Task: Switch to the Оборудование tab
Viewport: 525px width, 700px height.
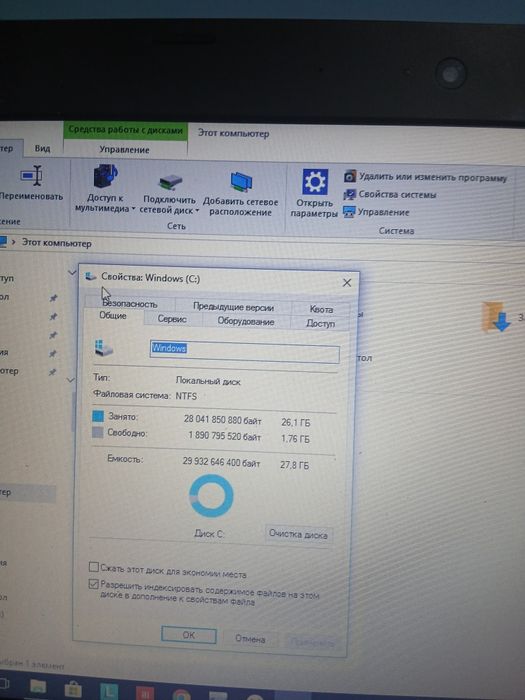Action: 246,321
